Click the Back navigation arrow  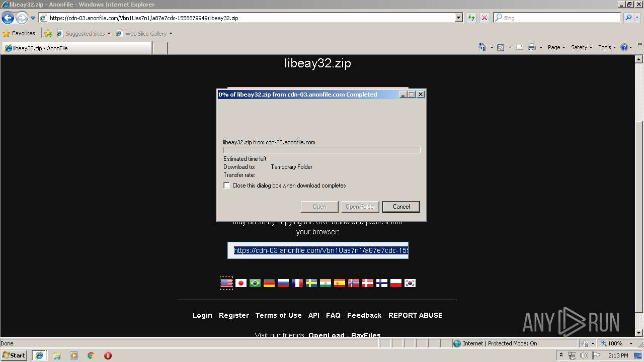(8, 18)
